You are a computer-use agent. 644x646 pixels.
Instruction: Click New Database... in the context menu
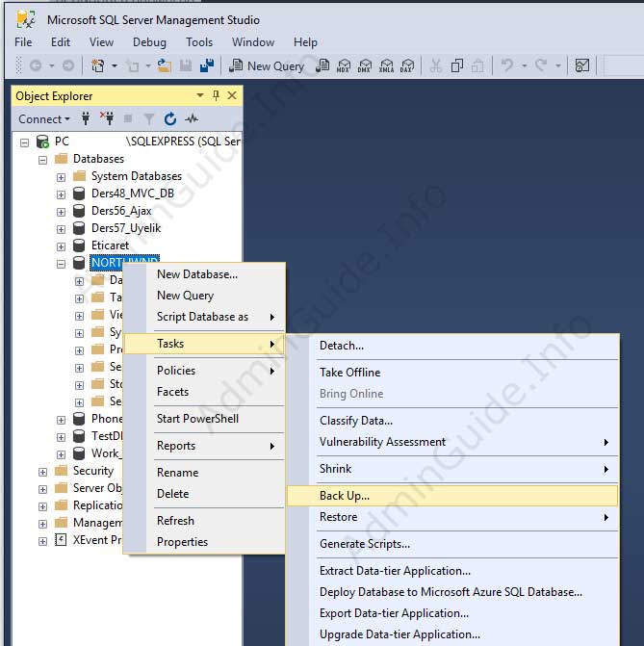pyautogui.click(x=204, y=274)
